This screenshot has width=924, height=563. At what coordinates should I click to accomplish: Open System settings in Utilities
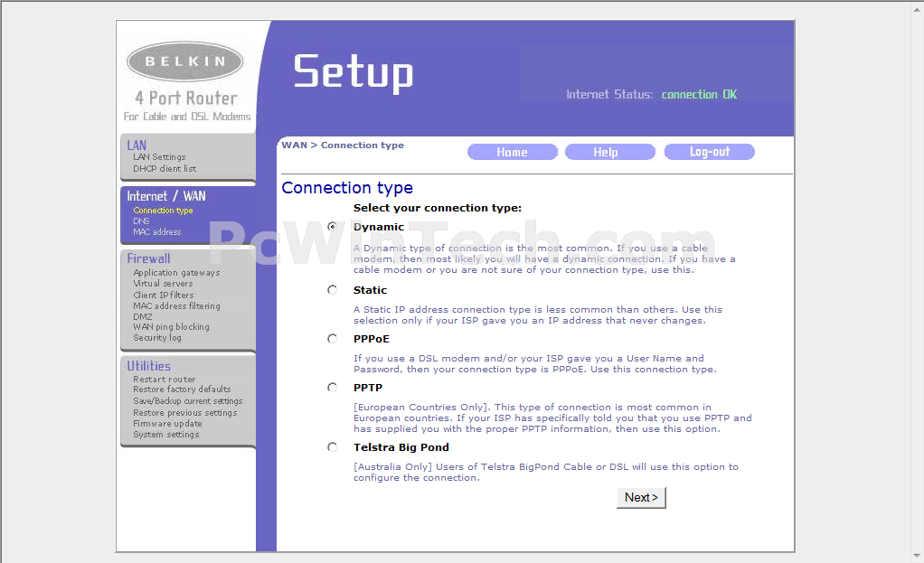(x=166, y=435)
